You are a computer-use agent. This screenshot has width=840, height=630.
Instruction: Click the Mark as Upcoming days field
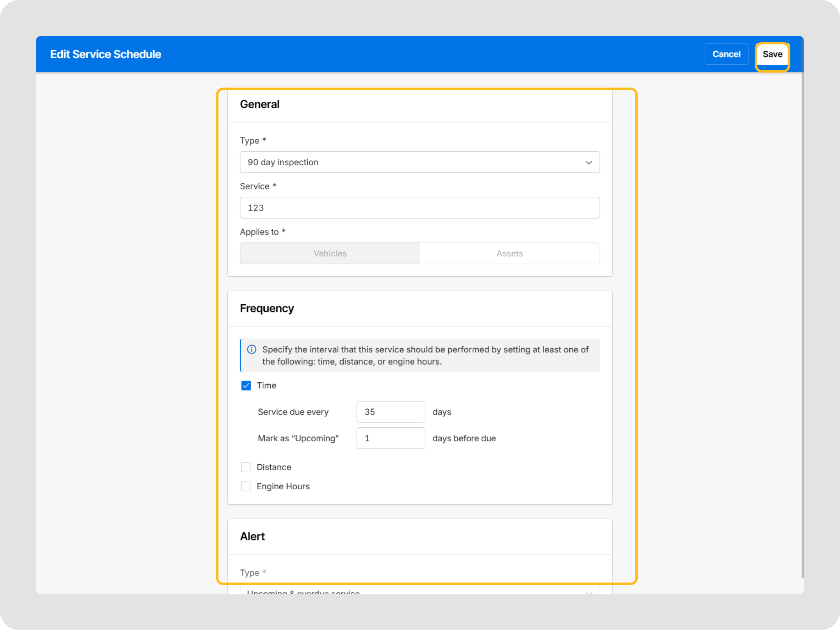point(390,438)
